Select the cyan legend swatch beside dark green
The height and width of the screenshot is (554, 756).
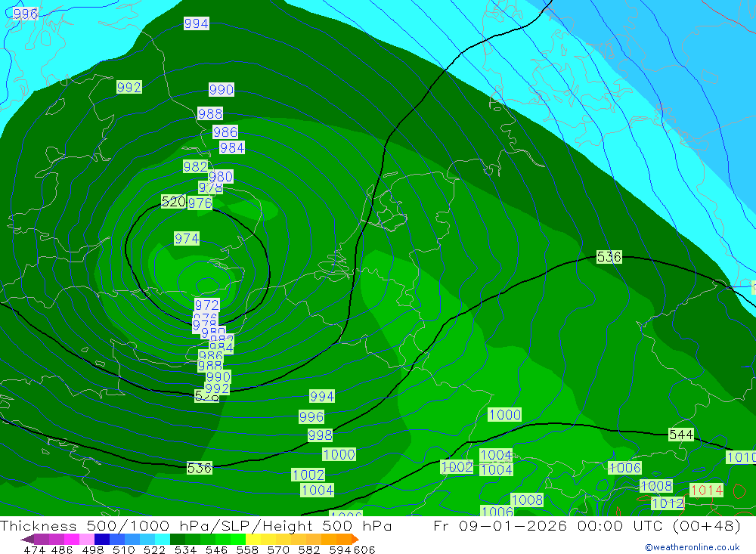click(163, 539)
